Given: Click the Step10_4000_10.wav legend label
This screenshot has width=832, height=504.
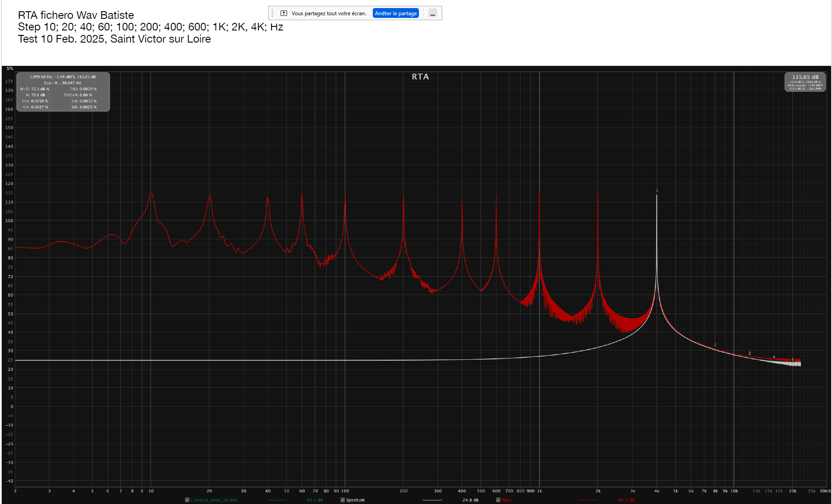Looking at the screenshot, I should pos(214,500).
